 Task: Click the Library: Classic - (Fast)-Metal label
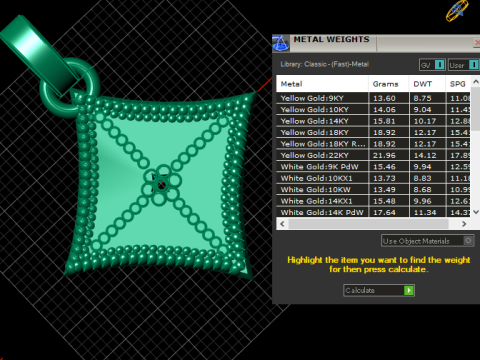tap(324, 64)
